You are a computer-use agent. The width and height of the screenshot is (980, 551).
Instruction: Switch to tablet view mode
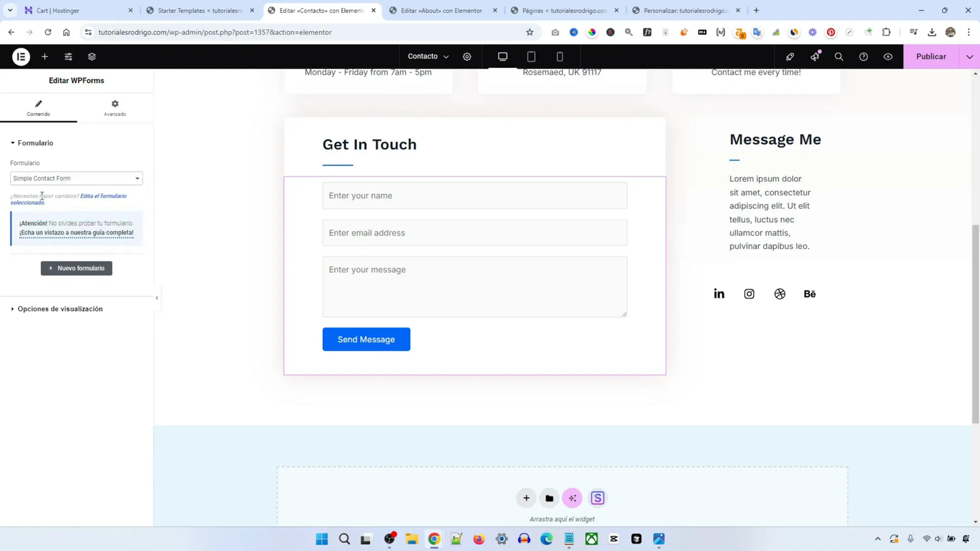tap(530, 56)
